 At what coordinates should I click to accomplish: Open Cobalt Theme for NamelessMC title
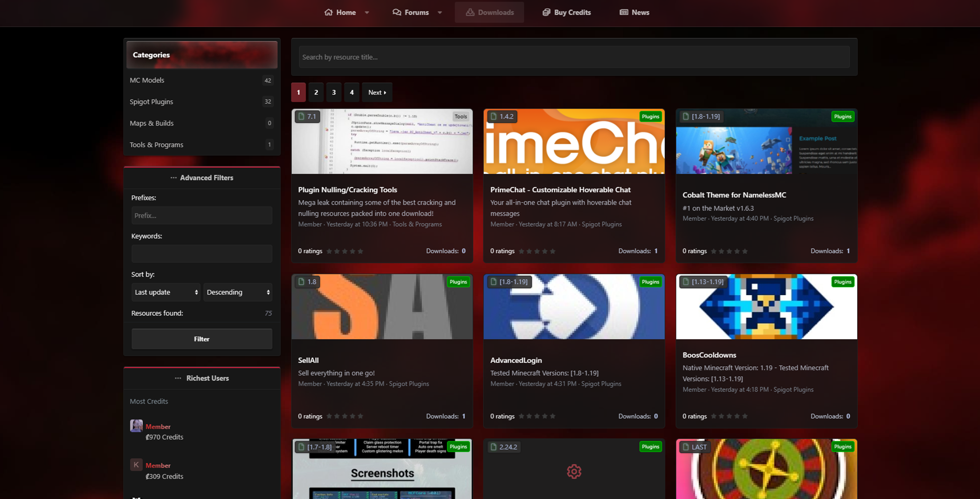point(734,195)
